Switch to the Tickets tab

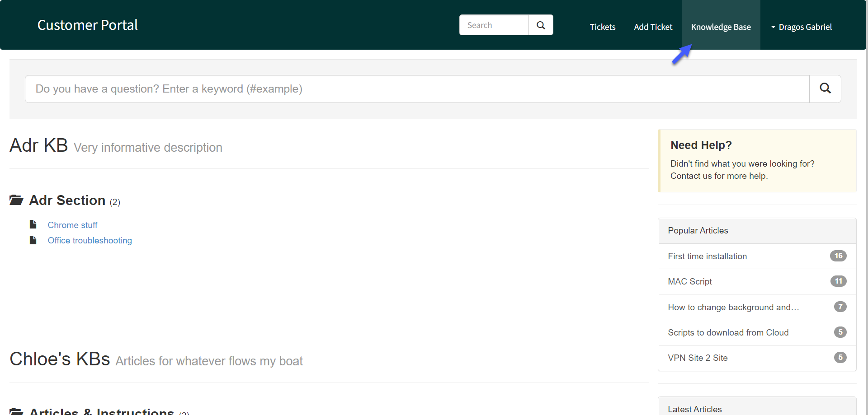pyautogui.click(x=602, y=27)
